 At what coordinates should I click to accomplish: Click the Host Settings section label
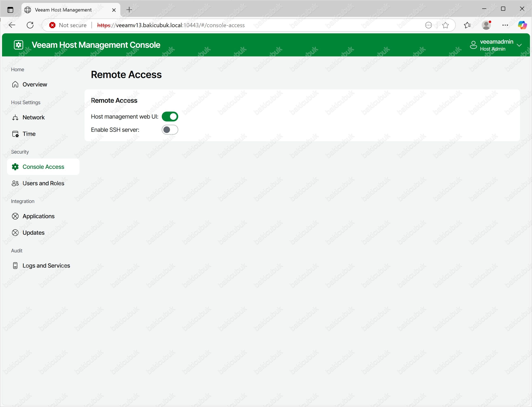tap(26, 103)
